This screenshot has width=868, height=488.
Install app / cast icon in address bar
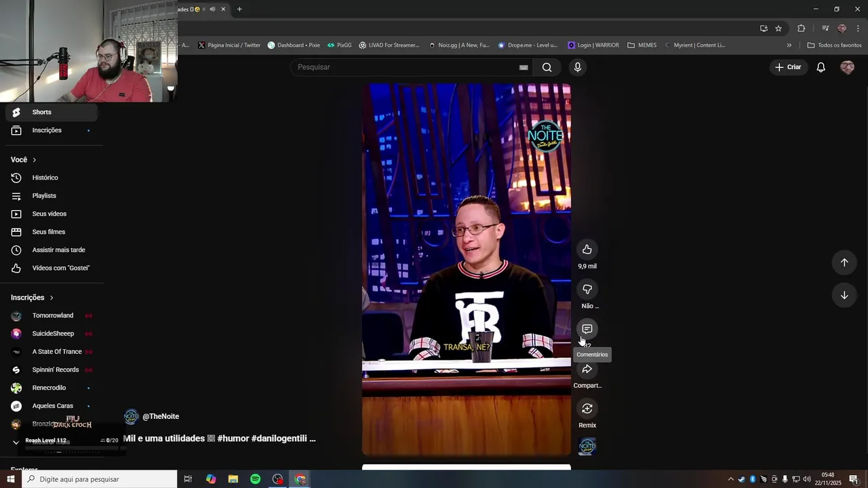pos(764,28)
